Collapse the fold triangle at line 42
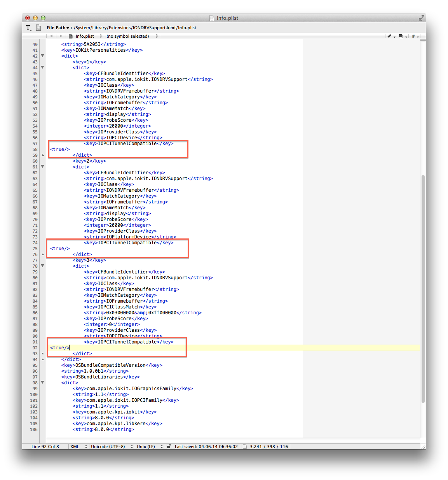Viewport: 448px width, 480px height. coord(43,56)
